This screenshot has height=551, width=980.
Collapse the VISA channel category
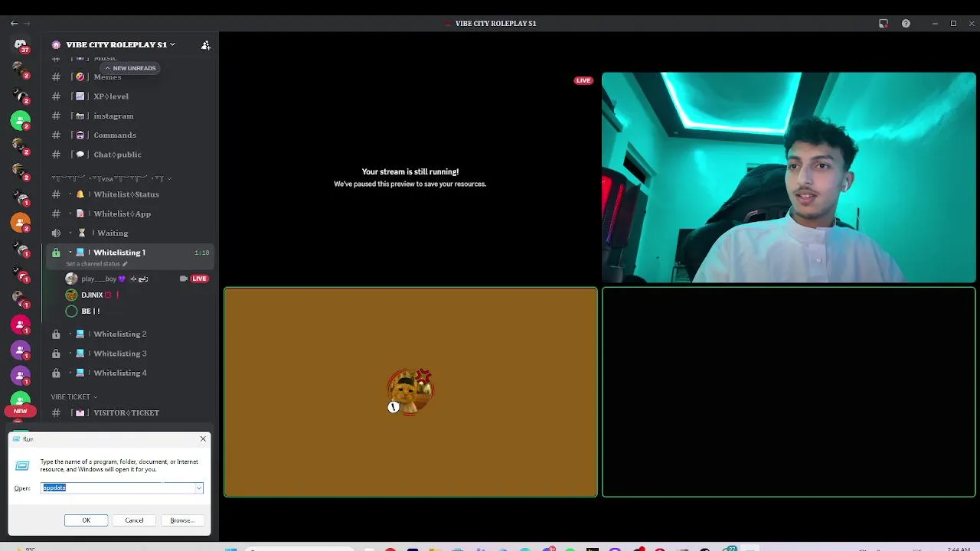tap(111, 178)
